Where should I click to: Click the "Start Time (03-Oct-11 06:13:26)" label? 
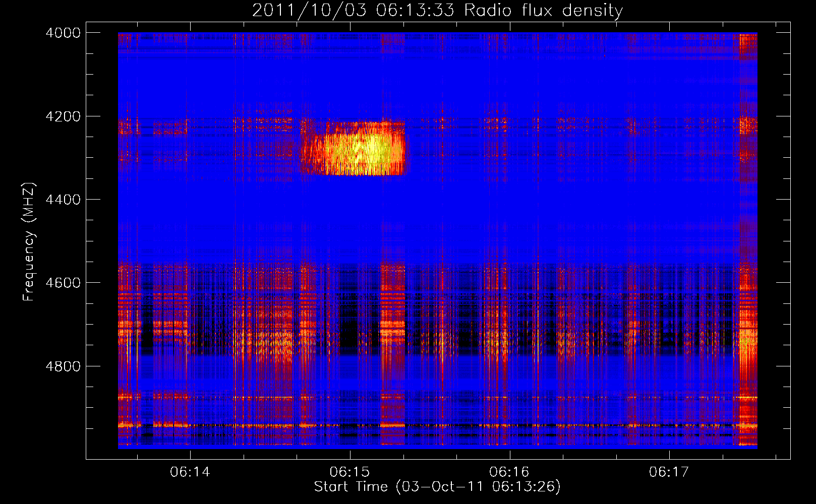tap(437, 487)
